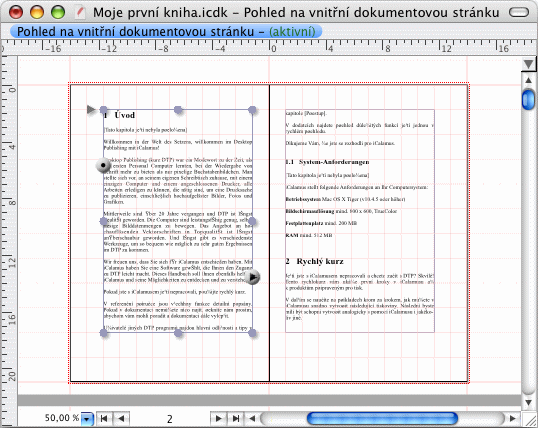538x428 pixels.
Task: Click the "1 Úvod" heading
Action: point(119,115)
